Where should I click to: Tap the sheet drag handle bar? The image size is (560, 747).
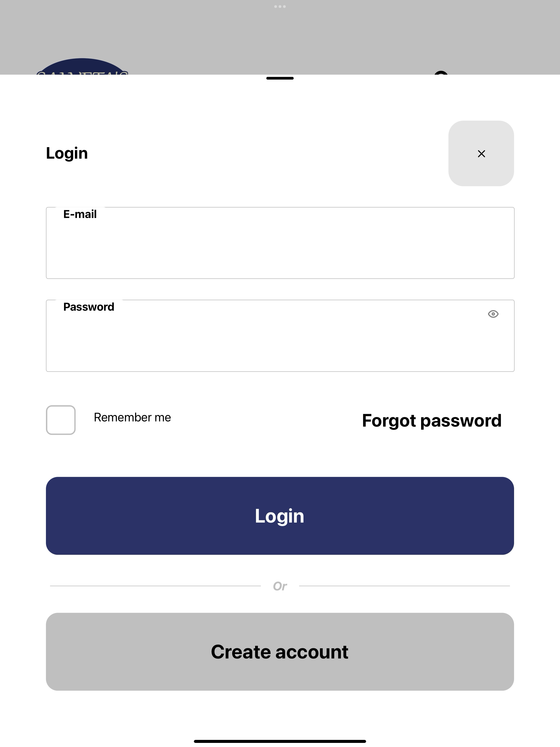tap(280, 78)
